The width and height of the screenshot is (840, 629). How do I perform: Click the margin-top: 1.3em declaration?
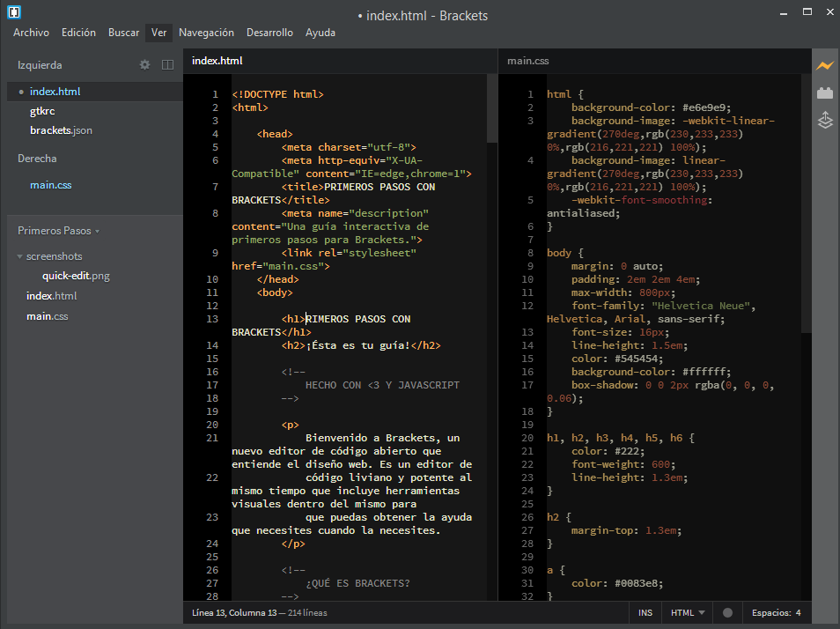point(626,530)
